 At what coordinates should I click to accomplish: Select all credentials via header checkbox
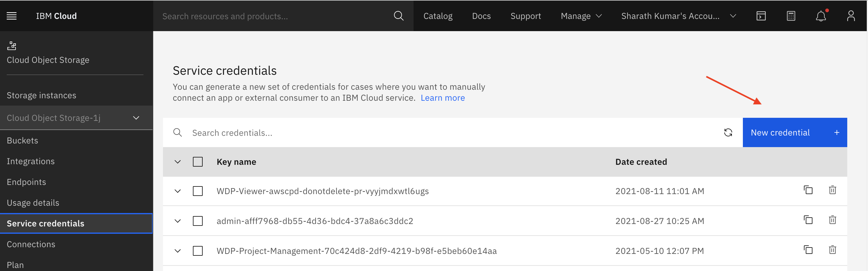198,162
